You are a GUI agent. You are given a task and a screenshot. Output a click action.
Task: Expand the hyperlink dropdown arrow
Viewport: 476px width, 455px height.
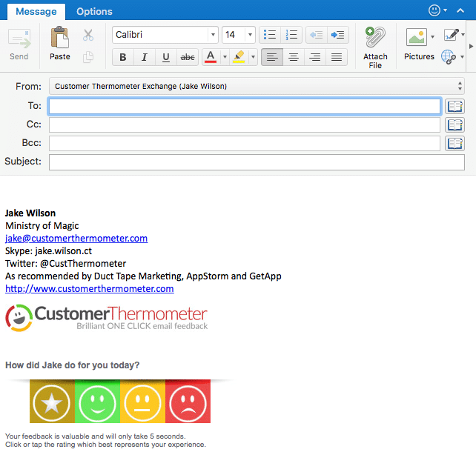462,57
